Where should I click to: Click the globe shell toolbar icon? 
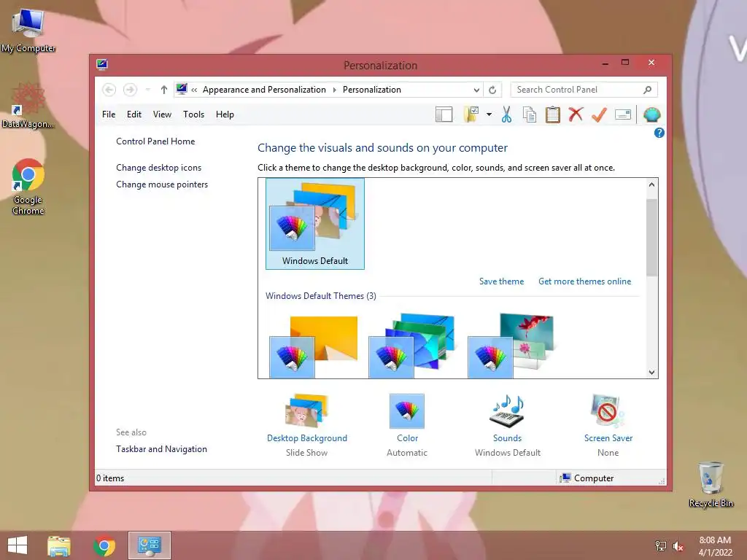click(651, 114)
